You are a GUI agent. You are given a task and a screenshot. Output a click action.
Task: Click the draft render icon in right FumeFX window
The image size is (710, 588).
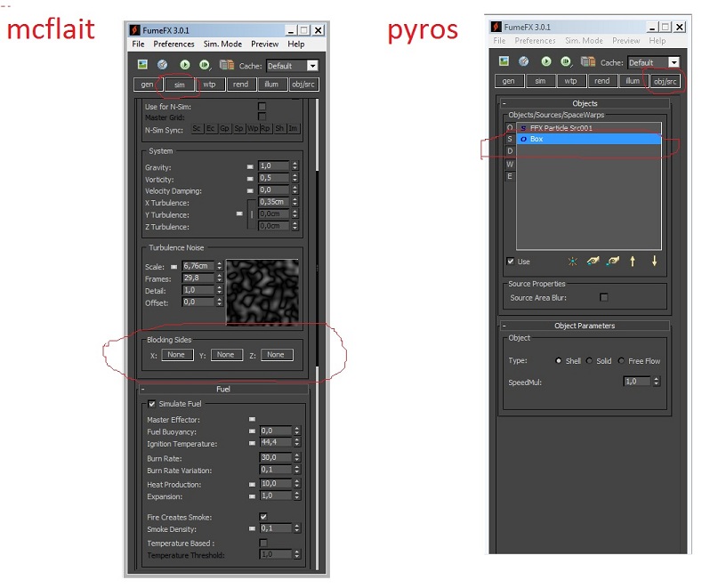click(x=523, y=61)
